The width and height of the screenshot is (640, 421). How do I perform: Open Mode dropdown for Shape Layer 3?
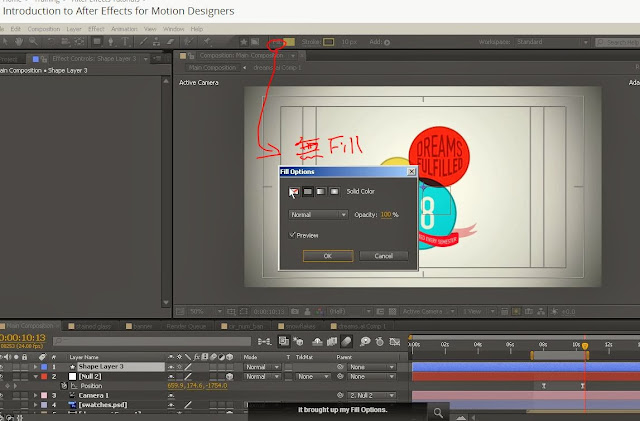tap(262, 367)
